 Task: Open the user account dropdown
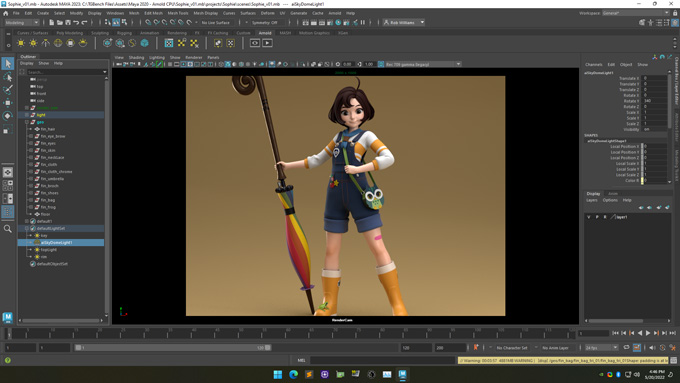pyautogui.click(x=404, y=23)
